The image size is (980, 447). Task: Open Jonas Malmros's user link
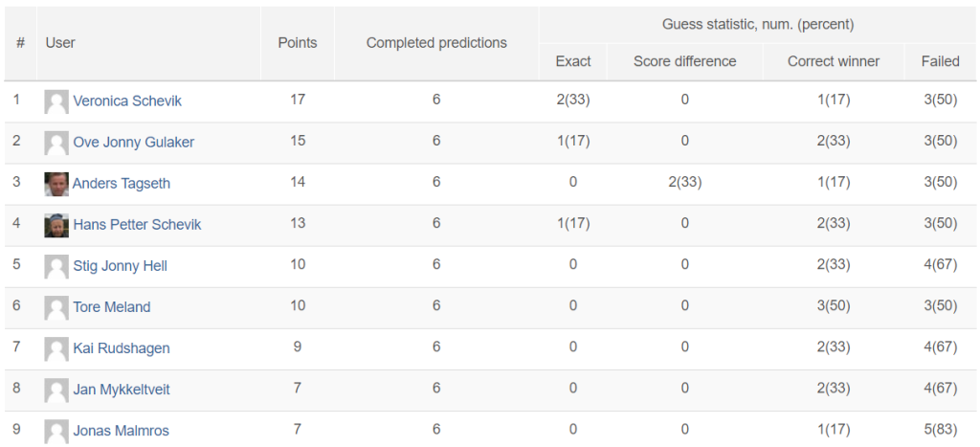[121, 431]
